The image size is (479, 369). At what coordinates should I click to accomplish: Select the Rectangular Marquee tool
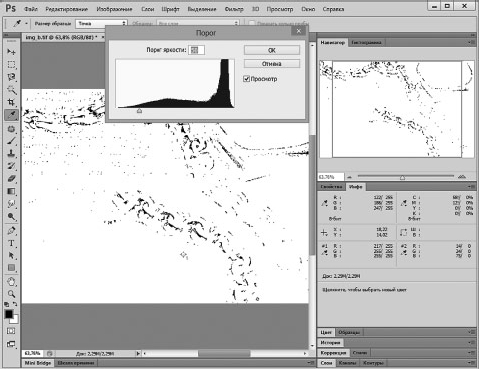(11, 64)
